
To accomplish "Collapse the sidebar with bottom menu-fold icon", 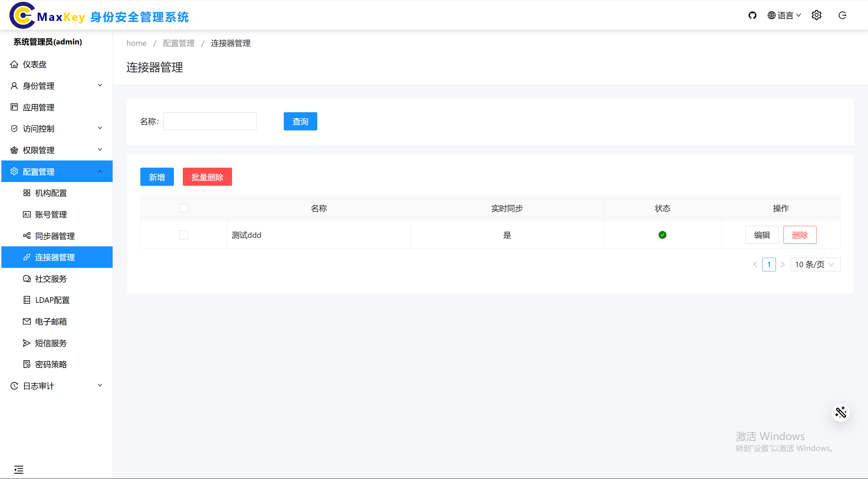I will click(18, 469).
